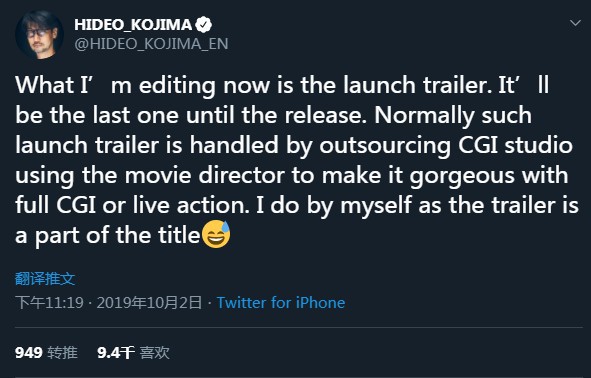Expand the tweet options chevron menu

(x=575, y=23)
